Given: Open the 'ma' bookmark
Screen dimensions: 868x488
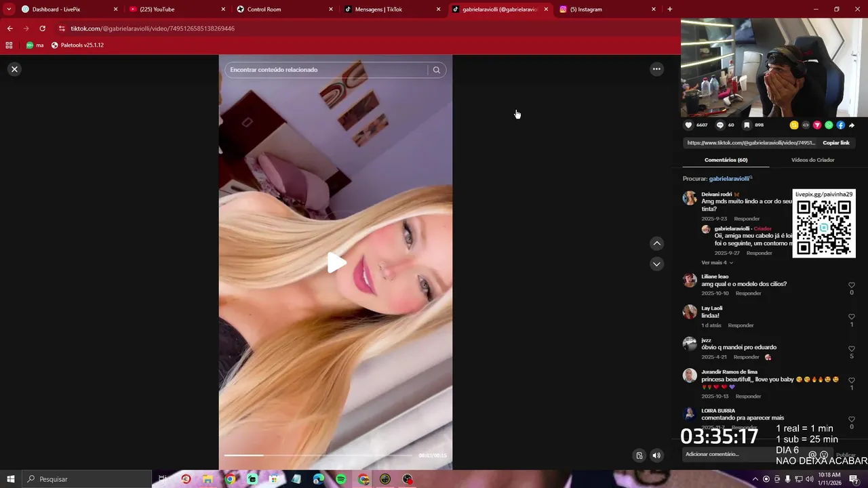Looking at the screenshot, I should [35, 45].
